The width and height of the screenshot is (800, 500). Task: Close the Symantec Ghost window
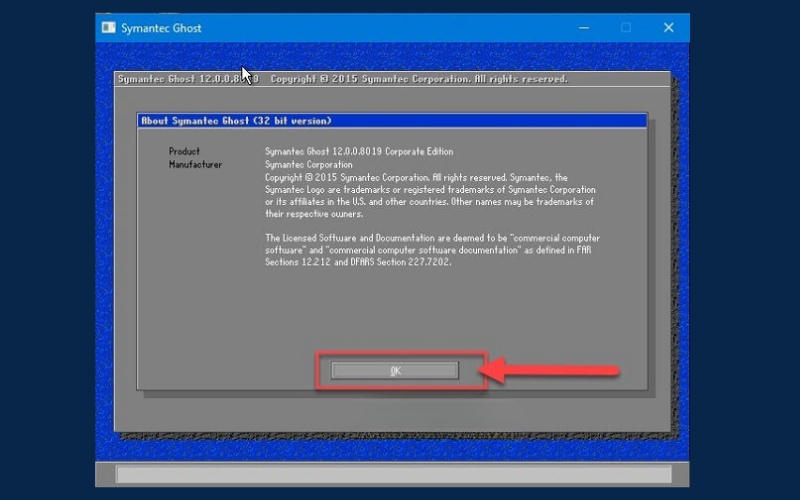[x=668, y=28]
